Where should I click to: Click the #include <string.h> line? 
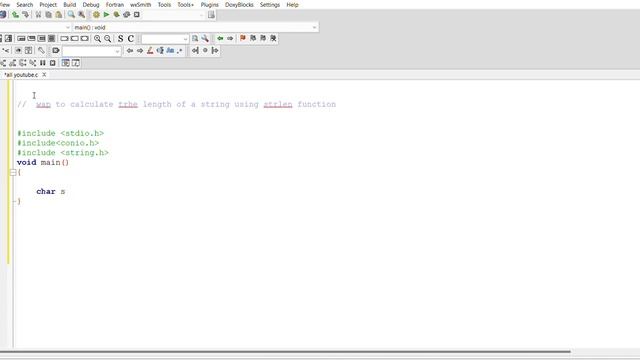63,153
